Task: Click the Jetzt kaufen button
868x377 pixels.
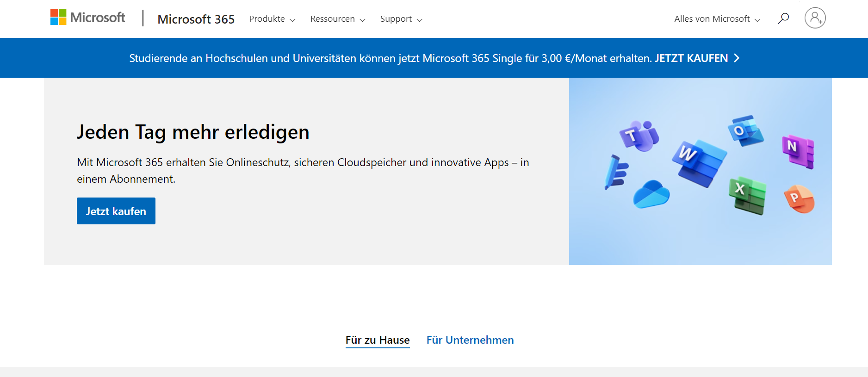Action: point(116,211)
